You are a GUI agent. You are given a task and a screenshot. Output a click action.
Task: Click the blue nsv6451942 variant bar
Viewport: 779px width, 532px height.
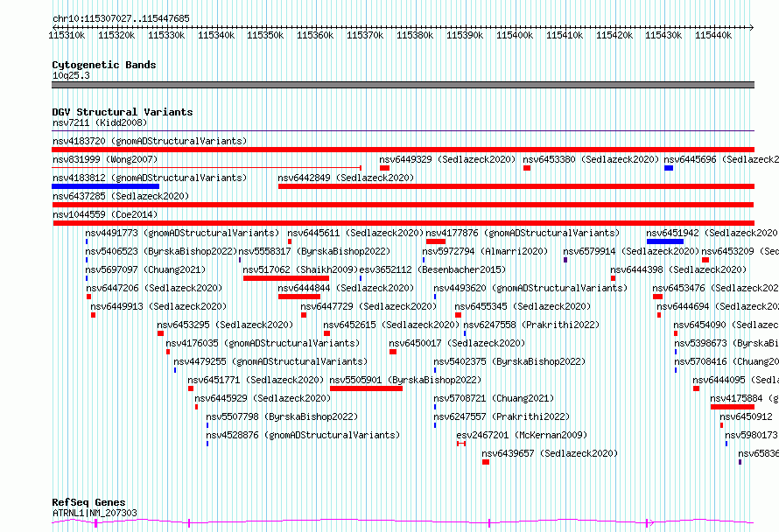pyautogui.click(x=664, y=241)
